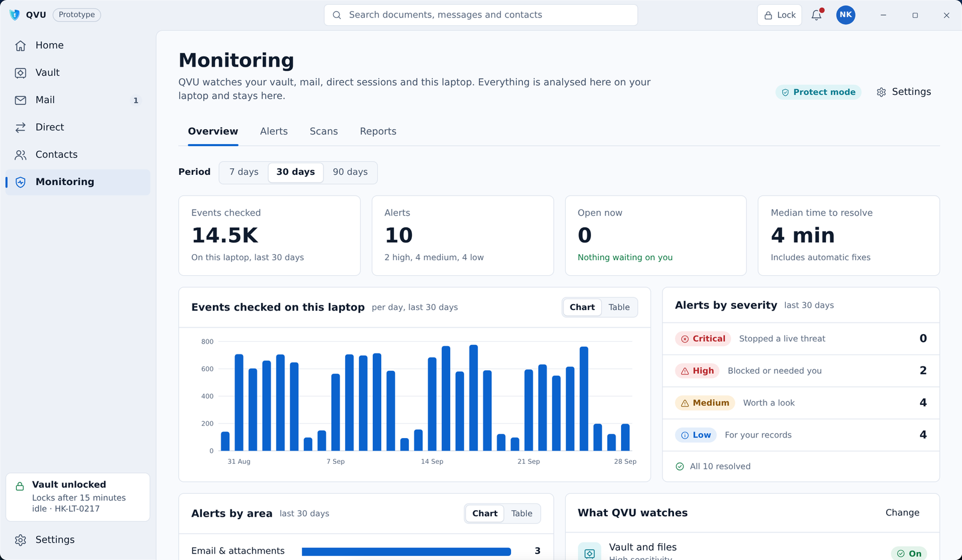Click the 4 min median value

[803, 236]
